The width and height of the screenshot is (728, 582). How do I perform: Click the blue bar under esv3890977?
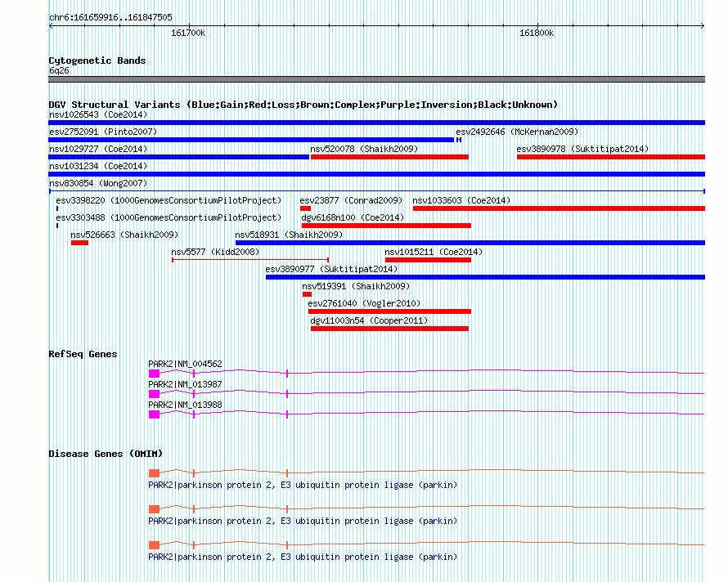click(x=485, y=277)
